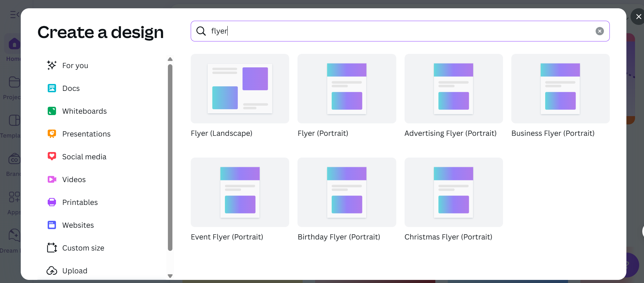Click inside the flyer search field
This screenshot has height=283, width=644.
coord(400,31)
